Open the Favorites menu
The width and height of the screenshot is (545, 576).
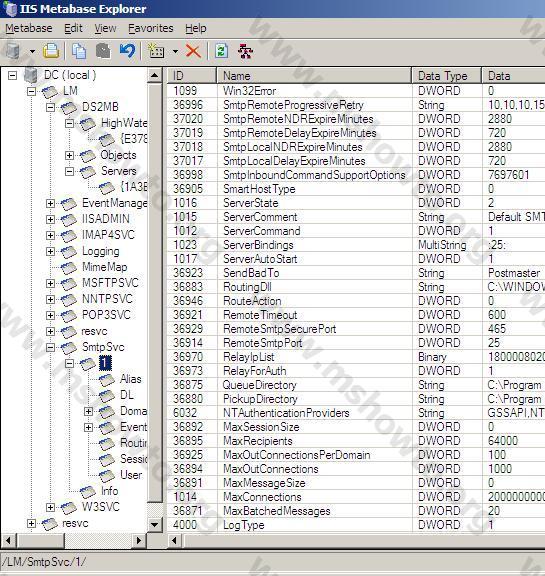point(151,28)
